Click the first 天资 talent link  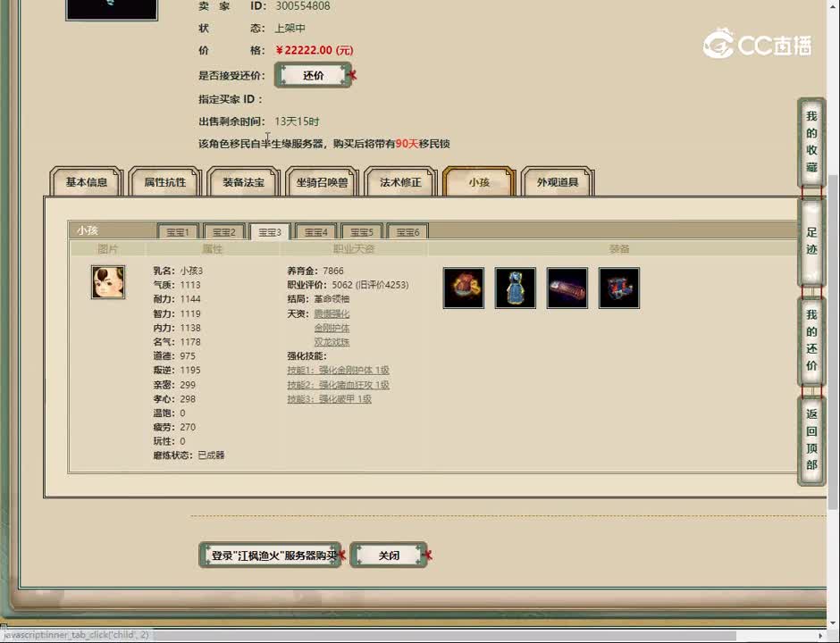[x=332, y=313]
